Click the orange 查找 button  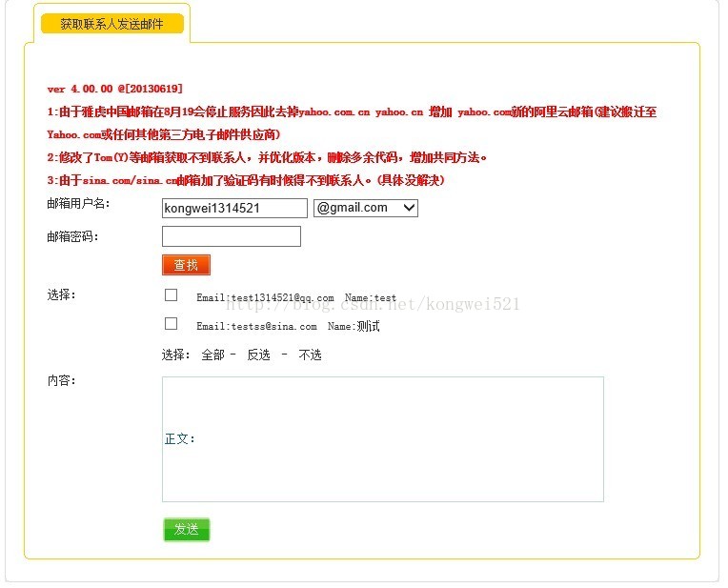click(x=186, y=265)
